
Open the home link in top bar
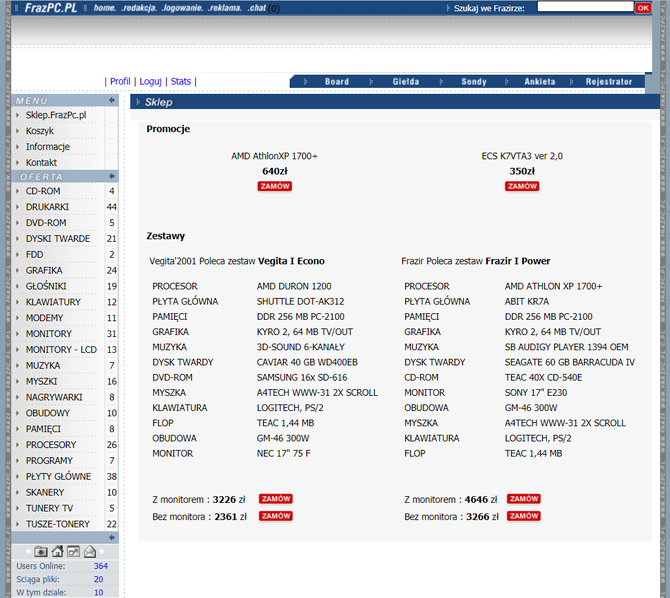104,8
